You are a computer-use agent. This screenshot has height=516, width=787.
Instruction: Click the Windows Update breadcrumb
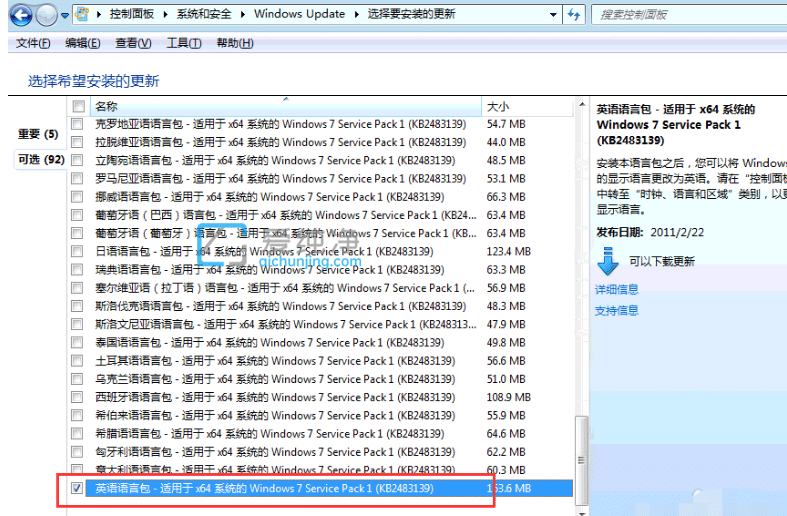click(299, 14)
